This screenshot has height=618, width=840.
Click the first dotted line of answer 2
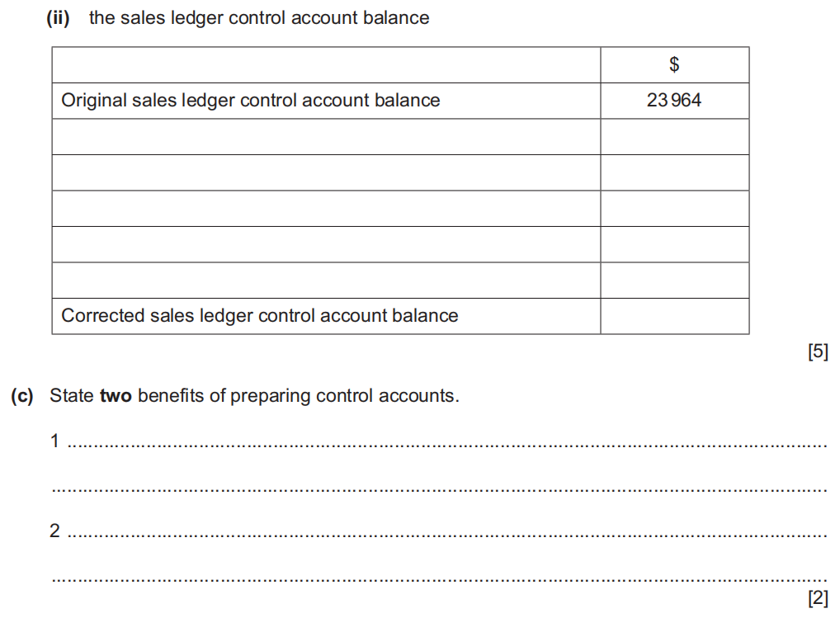tap(446, 535)
